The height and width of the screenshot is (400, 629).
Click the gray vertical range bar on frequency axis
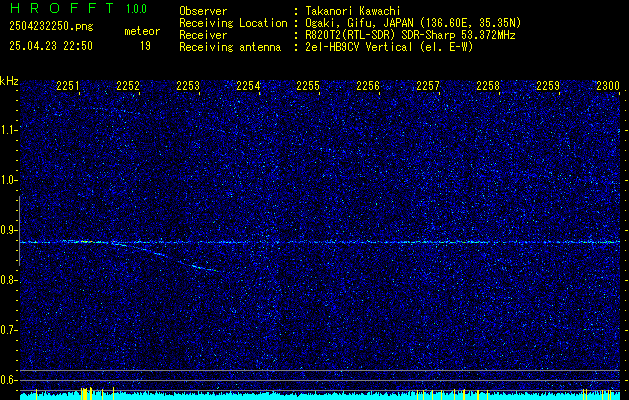pos(19,231)
